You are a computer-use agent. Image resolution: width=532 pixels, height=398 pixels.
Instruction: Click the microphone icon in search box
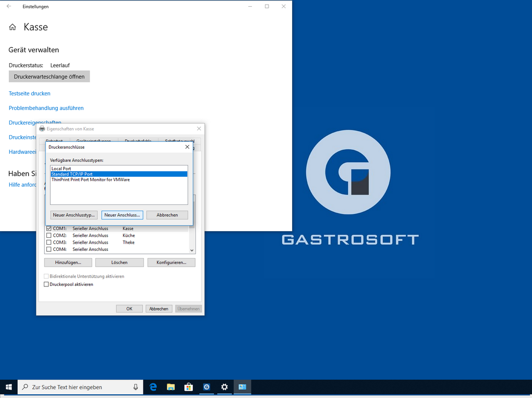(x=136, y=387)
